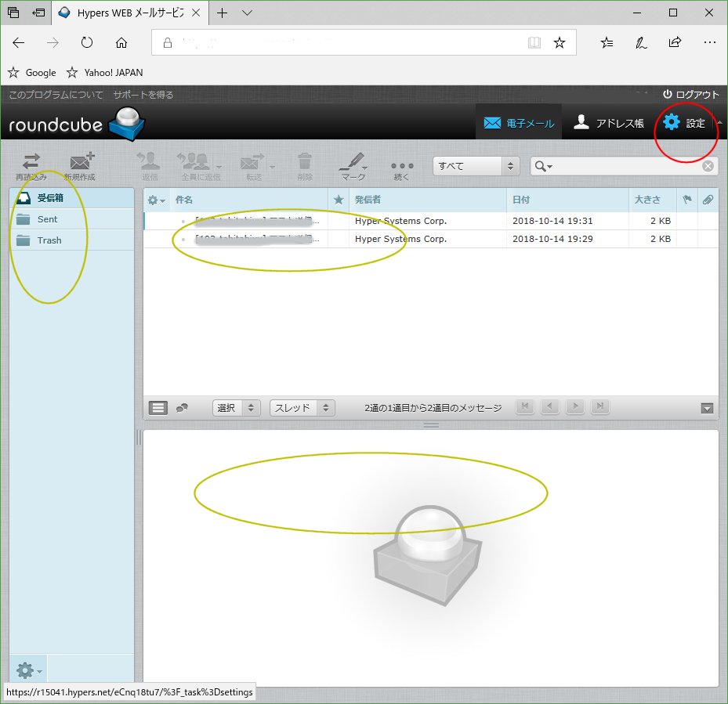
Task: Open the folder settings gear below folder list
Action: pyautogui.click(x=26, y=670)
